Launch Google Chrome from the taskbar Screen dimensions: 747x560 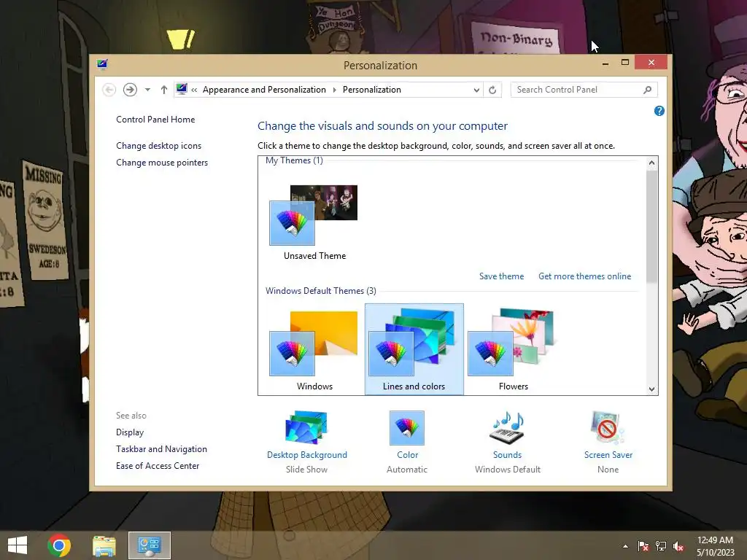pyautogui.click(x=59, y=545)
